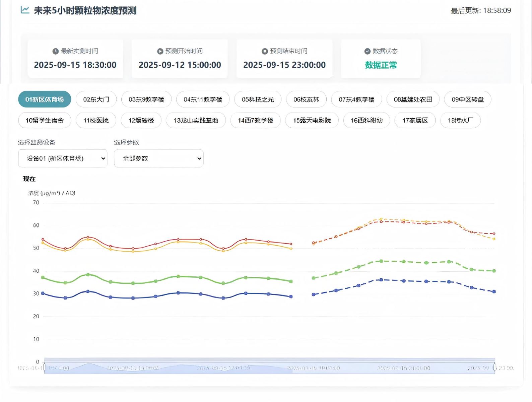Click the clock icon for 最新实测时间
Viewport: 532px width, 402px height.
(x=56, y=51)
